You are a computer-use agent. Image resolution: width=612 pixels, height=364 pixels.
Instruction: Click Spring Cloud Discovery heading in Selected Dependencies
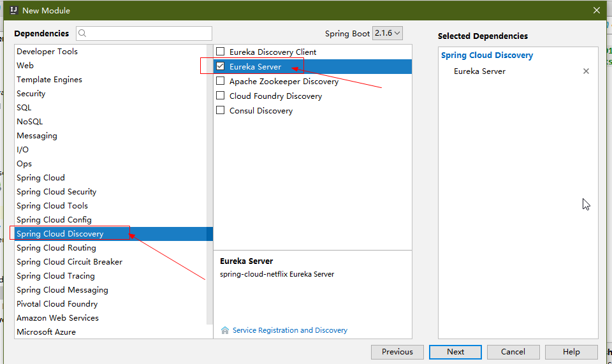[x=486, y=55]
